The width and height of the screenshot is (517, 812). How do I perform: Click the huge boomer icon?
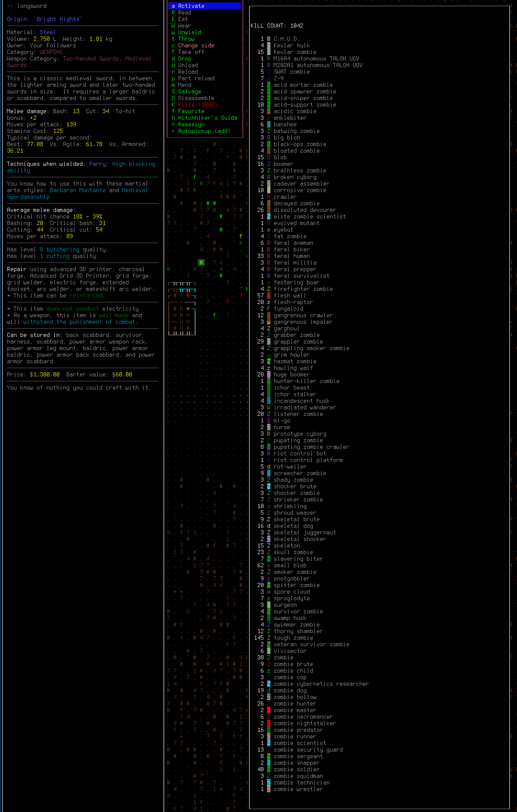(x=269, y=374)
